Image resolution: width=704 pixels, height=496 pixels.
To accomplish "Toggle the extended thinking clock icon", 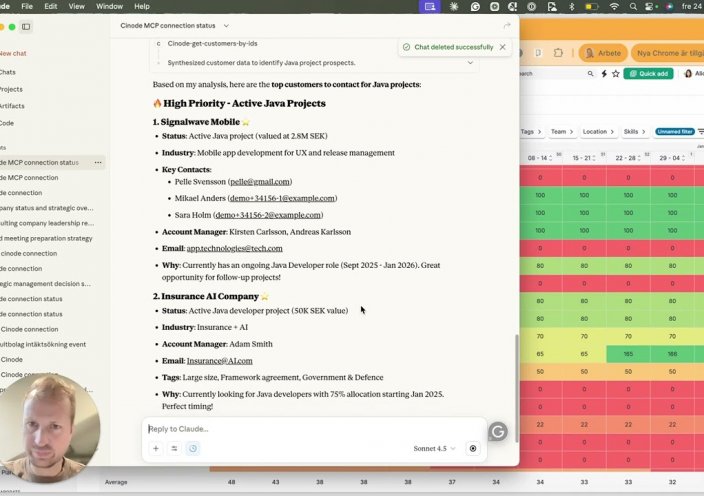I will pos(193,448).
